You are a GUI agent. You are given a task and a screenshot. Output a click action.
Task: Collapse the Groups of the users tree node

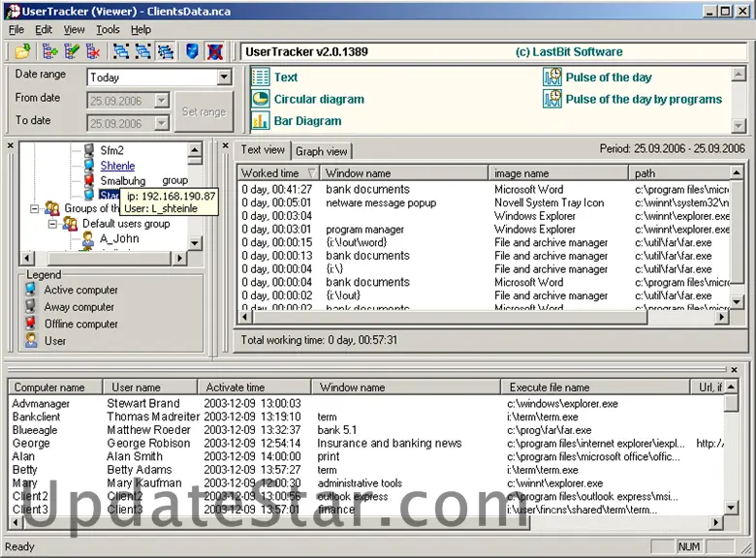(35, 208)
